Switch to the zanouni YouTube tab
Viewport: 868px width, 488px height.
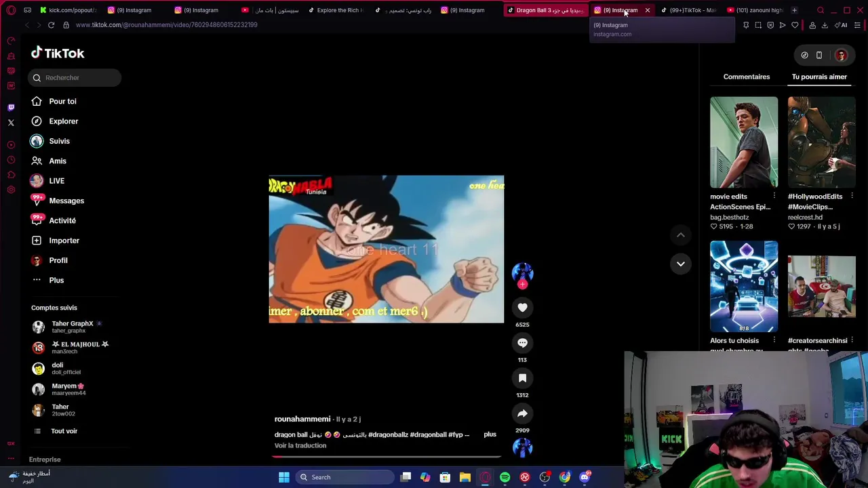tap(755, 10)
